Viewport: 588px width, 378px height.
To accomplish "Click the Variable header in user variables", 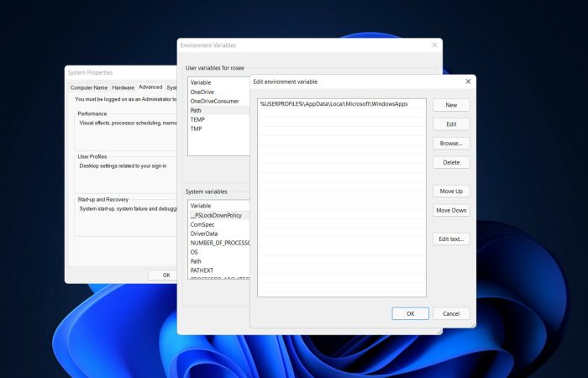I will (218, 82).
